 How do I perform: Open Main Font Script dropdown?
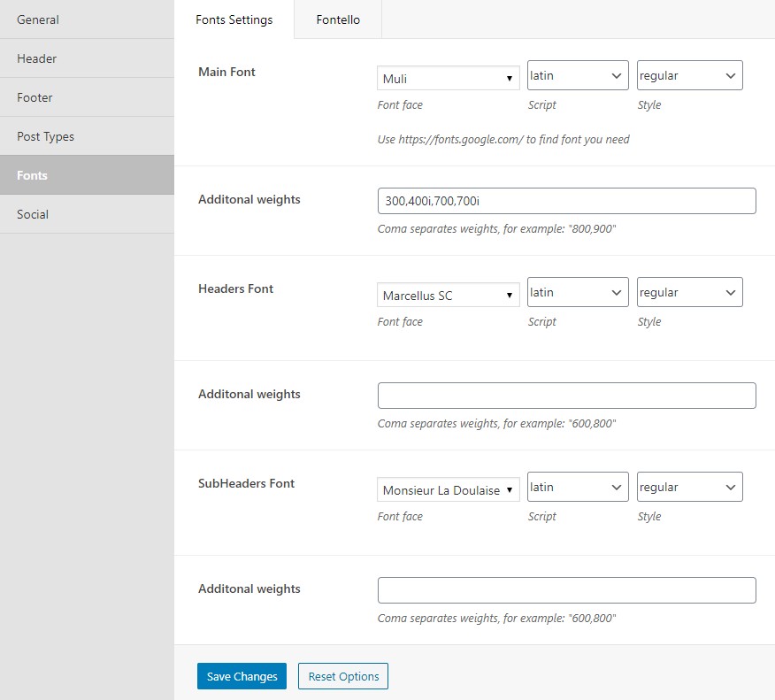tap(578, 75)
